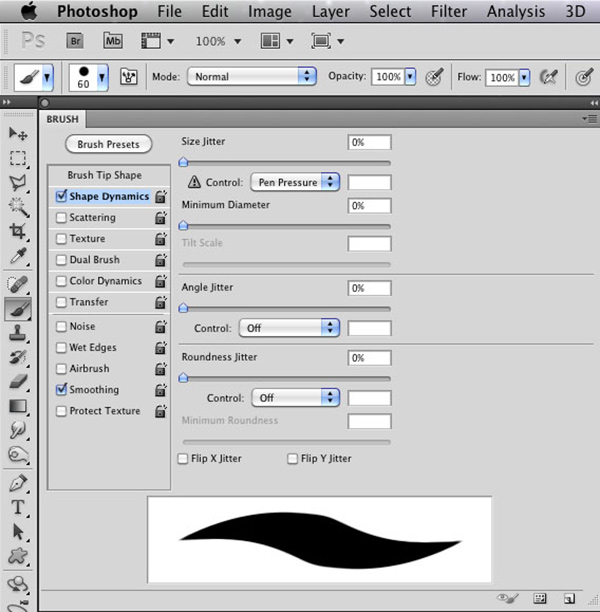This screenshot has width=600, height=612.
Task: Toggle the brush preview eye icon at the bottom
Action: coord(507,598)
